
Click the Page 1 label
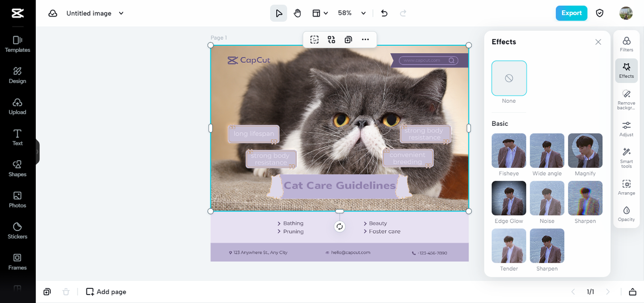[219, 38]
